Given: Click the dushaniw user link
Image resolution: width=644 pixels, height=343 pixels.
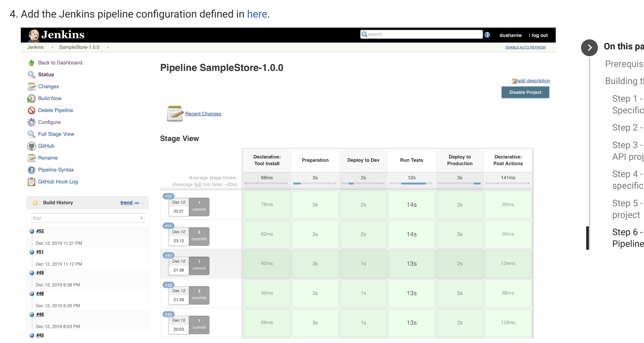Looking at the screenshot, I should point(511,35).
